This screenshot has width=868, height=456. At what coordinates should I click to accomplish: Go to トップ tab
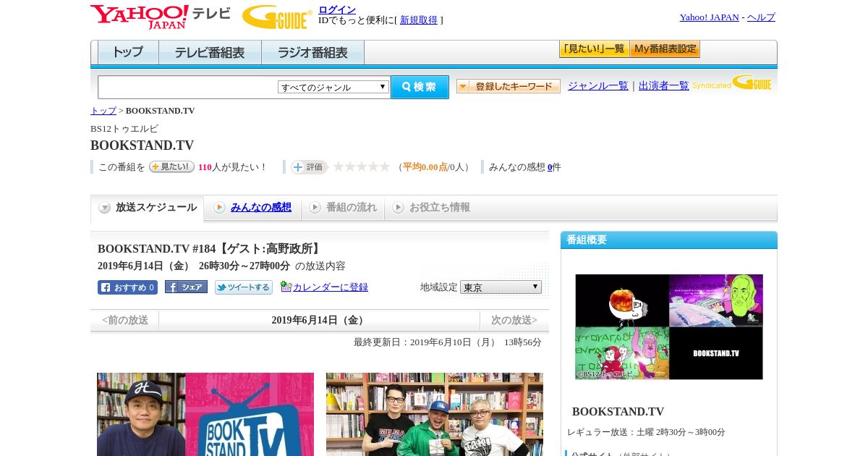tap(127, 53)
